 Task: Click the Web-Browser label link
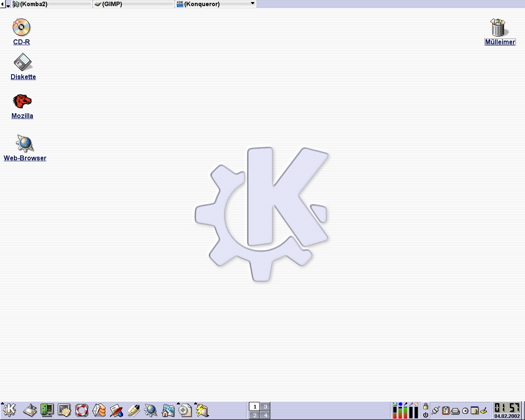[25, 158]
